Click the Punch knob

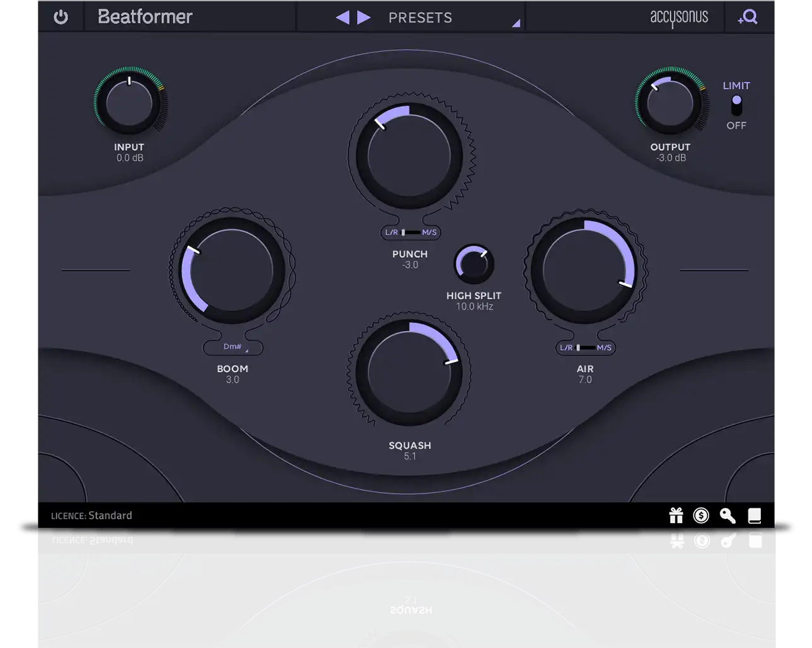click(x=409, y=156)
